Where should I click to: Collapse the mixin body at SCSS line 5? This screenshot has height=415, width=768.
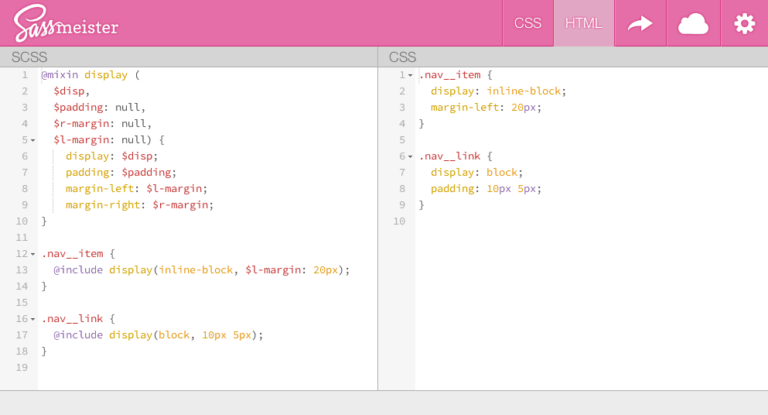tap(33, 140)
